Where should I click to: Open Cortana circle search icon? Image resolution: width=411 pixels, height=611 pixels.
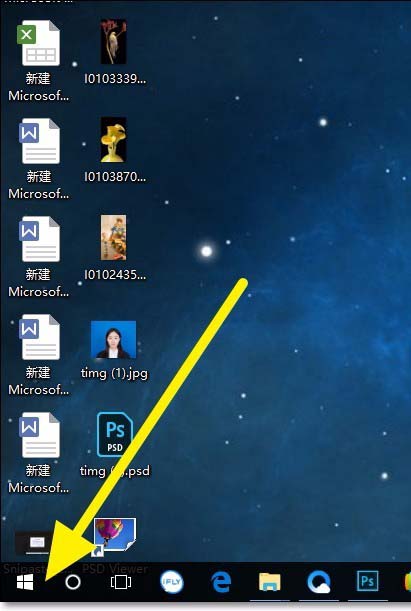pyautogui.click(x=73, y=583)
